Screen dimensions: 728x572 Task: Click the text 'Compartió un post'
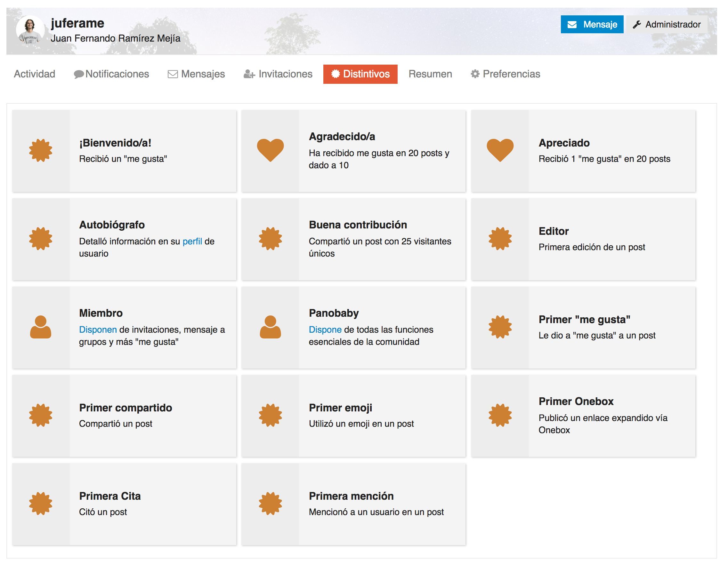(116, 424)
